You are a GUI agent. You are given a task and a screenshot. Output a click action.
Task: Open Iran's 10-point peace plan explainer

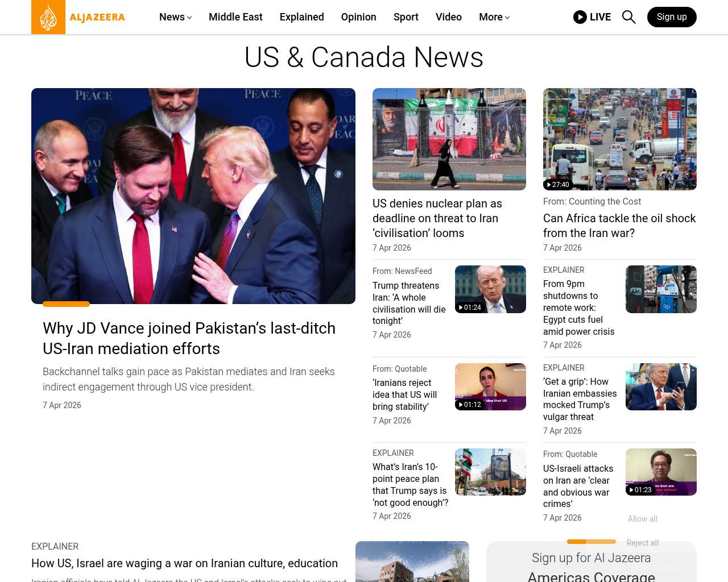tap(411, 485)
